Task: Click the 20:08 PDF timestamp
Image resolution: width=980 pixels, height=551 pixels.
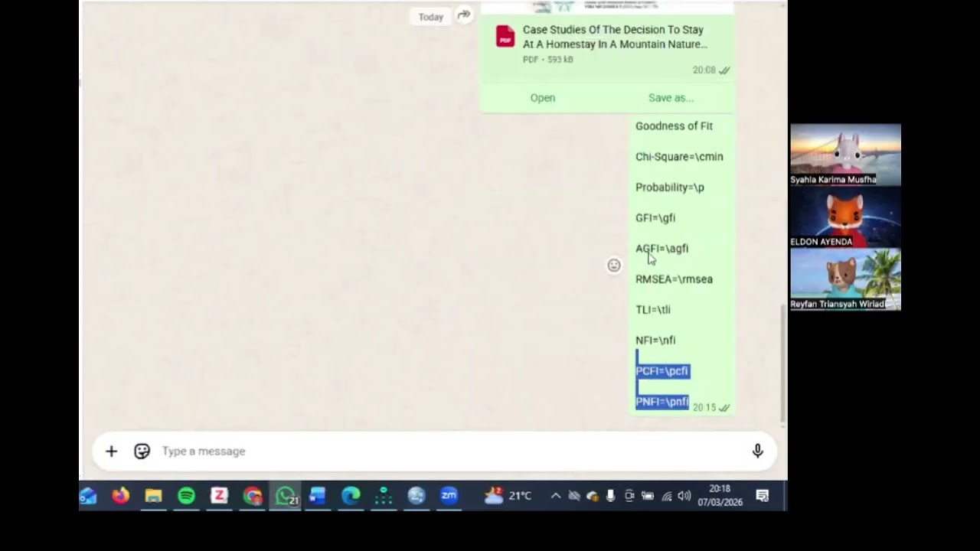Action: [704, 70]
